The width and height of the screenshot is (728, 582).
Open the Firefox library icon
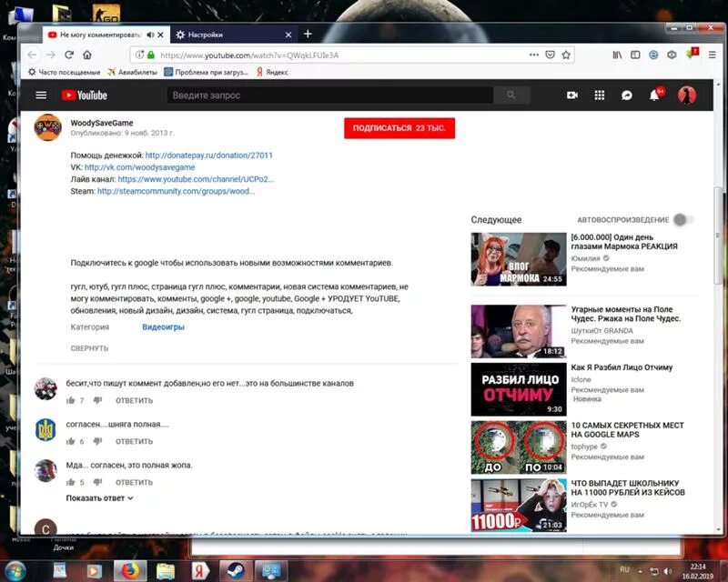pos(618,55)
